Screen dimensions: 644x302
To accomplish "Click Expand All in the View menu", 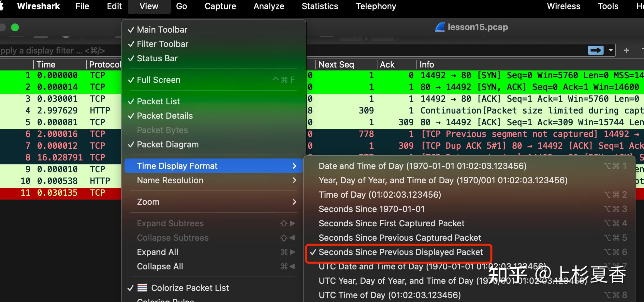I will tap(157, 252).
